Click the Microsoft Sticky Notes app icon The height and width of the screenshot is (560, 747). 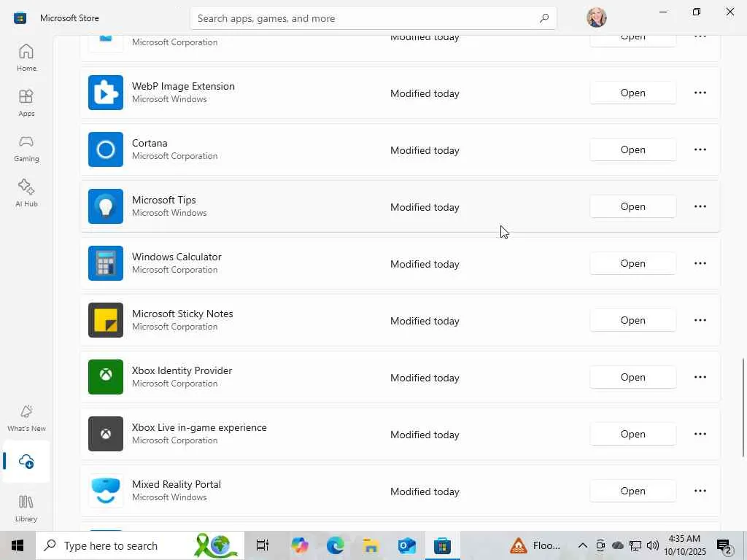[106, 320]
